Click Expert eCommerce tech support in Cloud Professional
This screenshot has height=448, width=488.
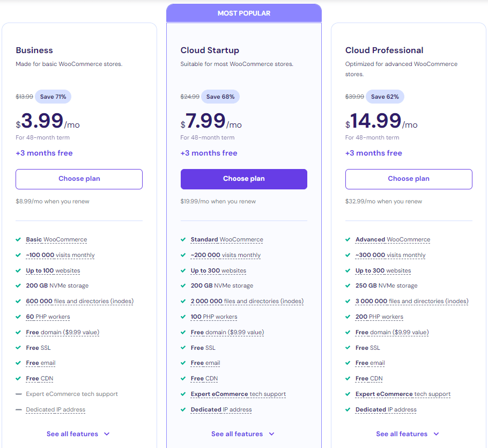403,394
